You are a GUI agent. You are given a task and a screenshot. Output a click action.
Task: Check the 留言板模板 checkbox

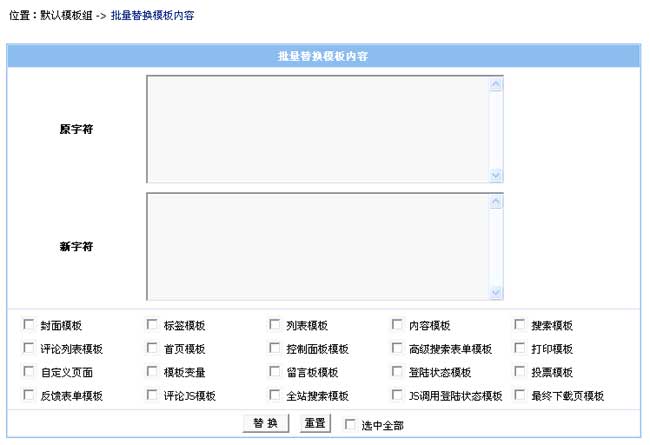275,372
